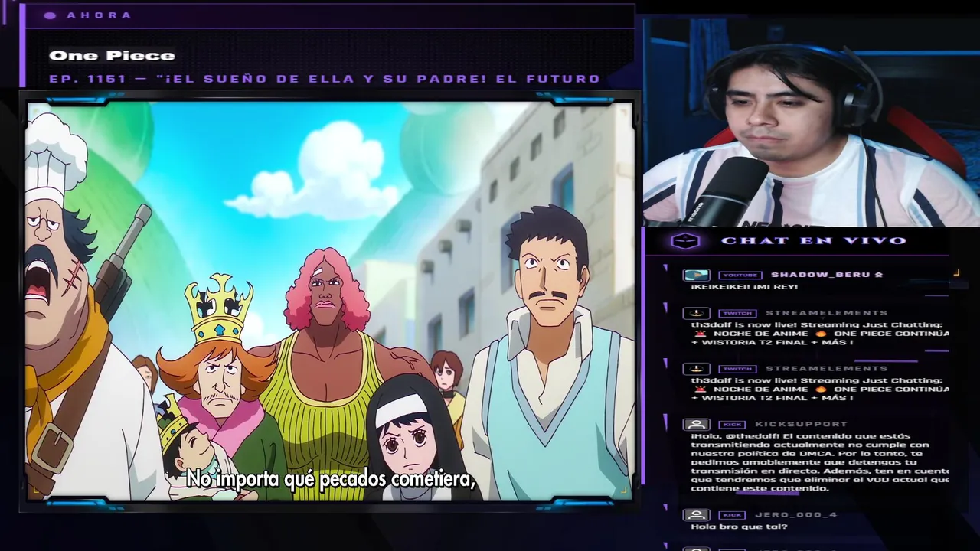This screenshot has width=980, height=551.
Task: Click the KICK badge beside JERO_000_4
Action: click(x=732, y=515)
